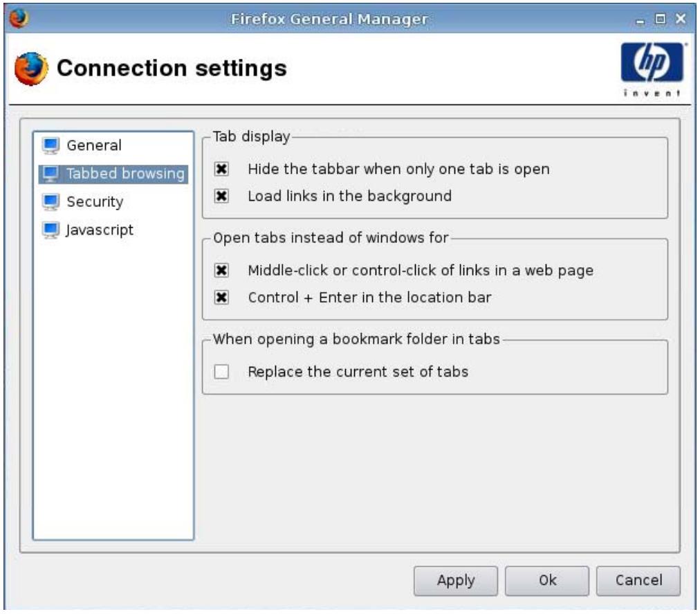The image size is (700, 614).
Task: Click the HP invent logo
Action: tap(652, 69)
